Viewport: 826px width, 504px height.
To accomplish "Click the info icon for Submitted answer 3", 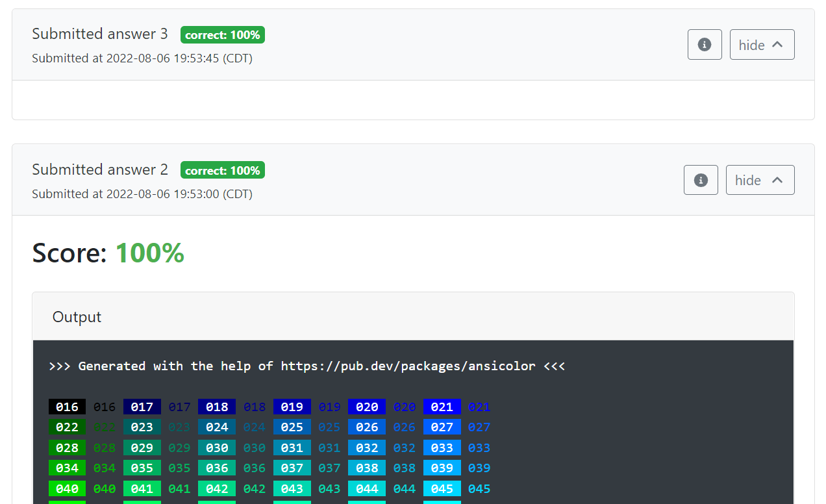I will pyautogui.click(x=705, y=44).
